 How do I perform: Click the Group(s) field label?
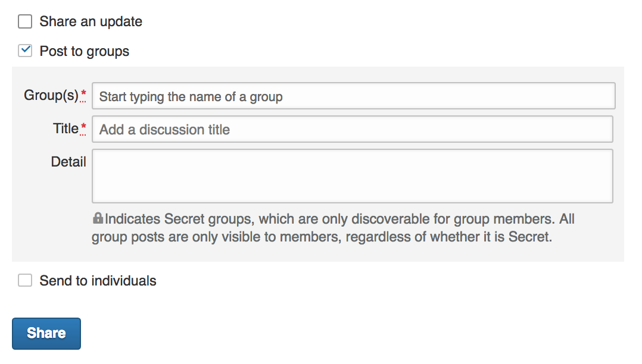click(x=51, y=95)
